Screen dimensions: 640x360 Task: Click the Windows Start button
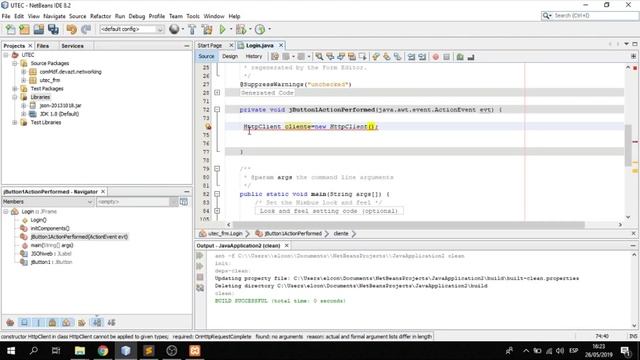(11, 351)
